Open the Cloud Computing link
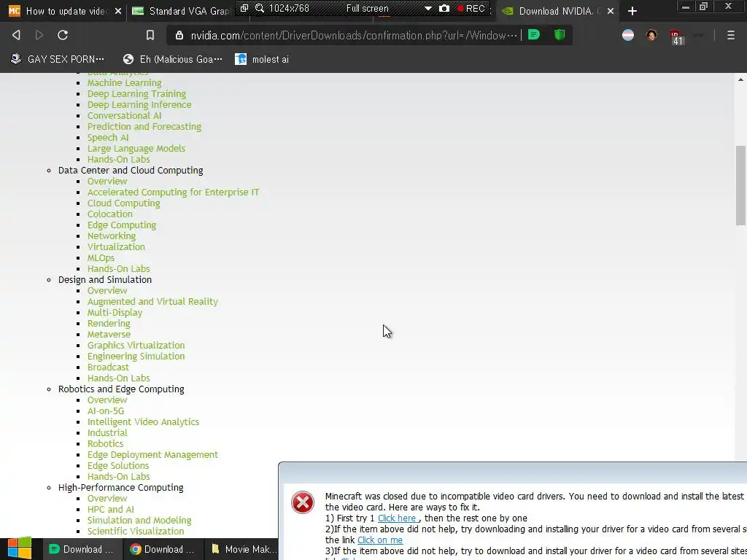Viewport: 747px width, 560px height. [123, 203]
